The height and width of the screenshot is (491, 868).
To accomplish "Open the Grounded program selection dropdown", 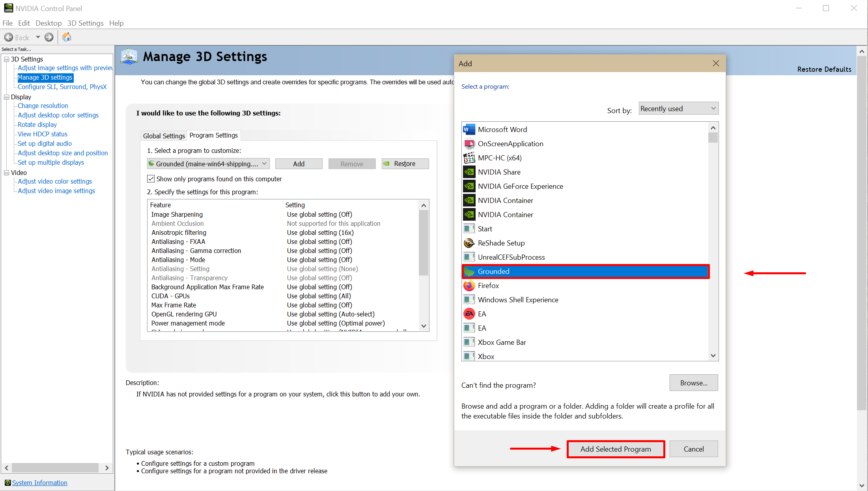I will point(208,164).
